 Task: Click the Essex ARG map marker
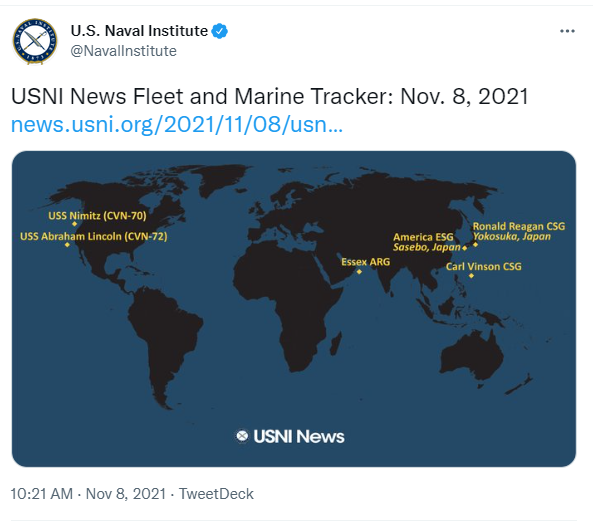coord(359,271)
